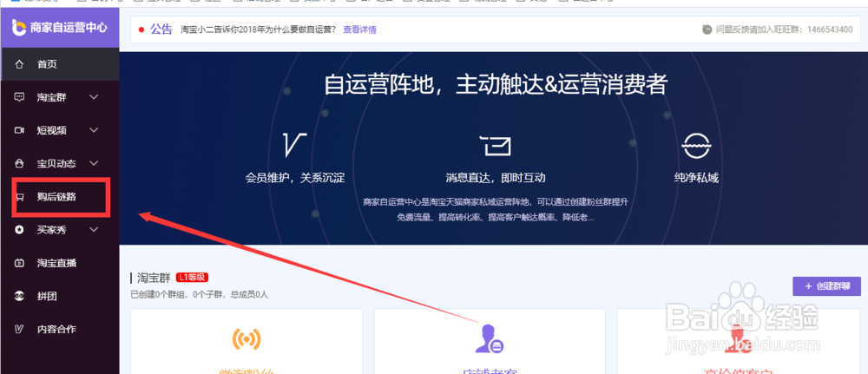Expand the 买家秀 submenu chevron
Screen dimensions: 868x374
pos(94,230)
